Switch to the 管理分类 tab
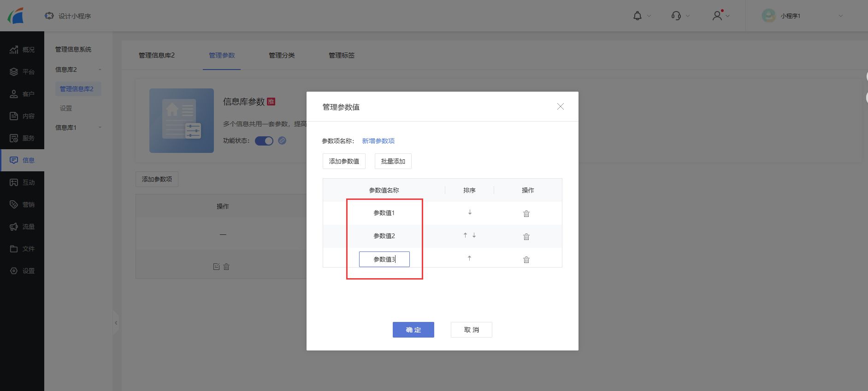868x391 pixels. [x=282, y=55]
